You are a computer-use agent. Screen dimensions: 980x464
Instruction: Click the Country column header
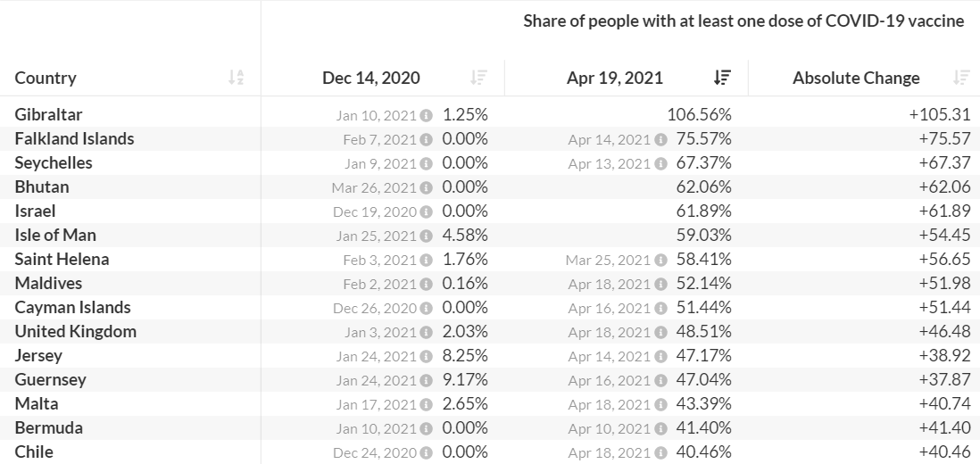46,78
